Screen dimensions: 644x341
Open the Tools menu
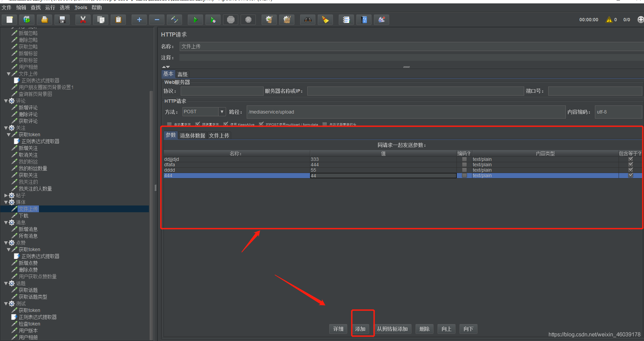81,7
